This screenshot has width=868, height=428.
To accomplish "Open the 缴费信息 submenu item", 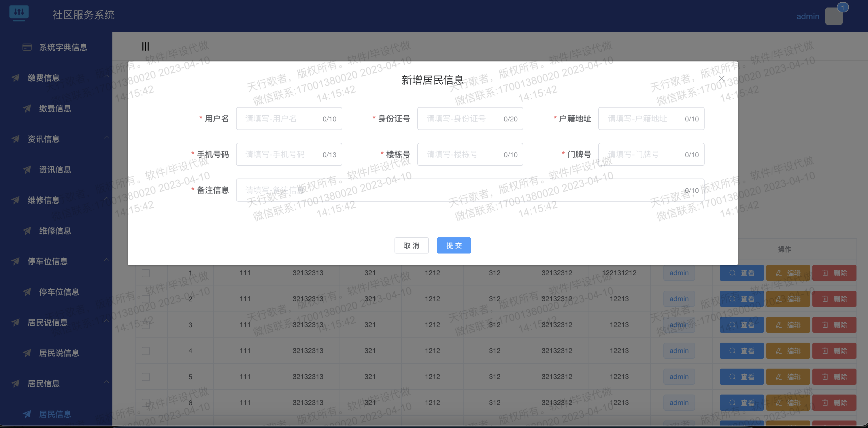I will coord(56,108).
